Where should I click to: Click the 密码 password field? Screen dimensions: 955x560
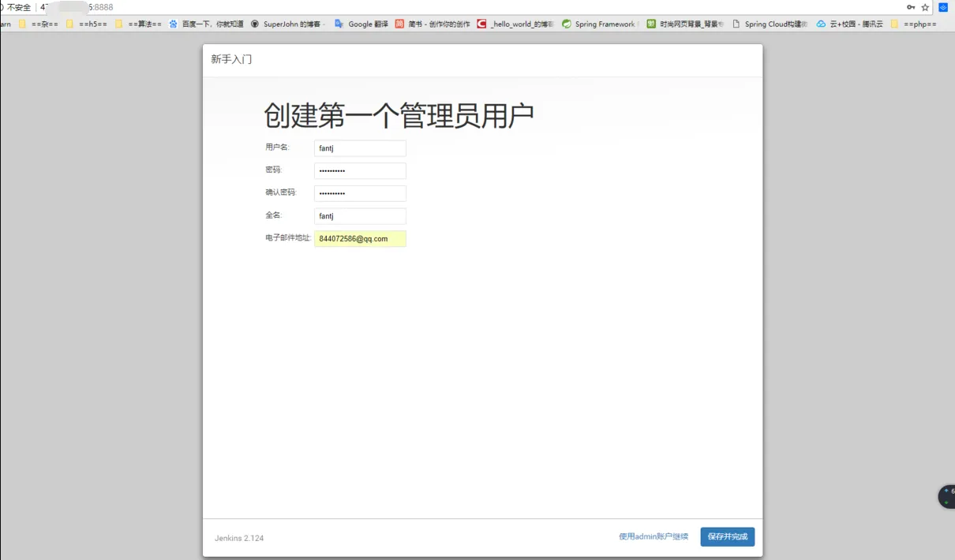[x=360, y=171]
